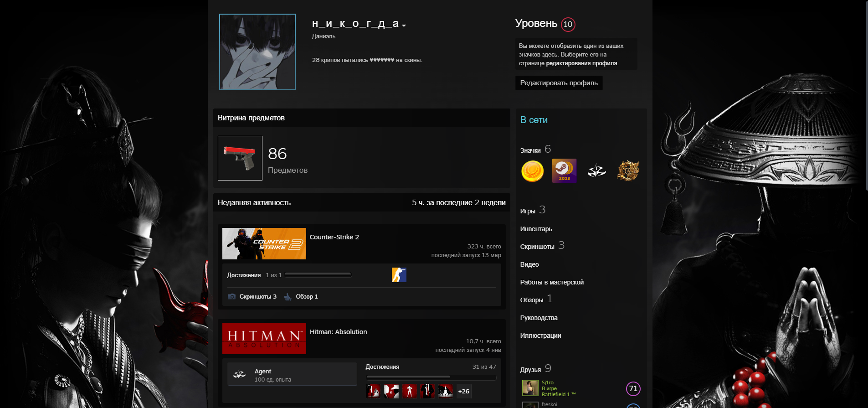Screen dimensions: 868x408
Task: Open the Игры games list
Action: pyautogui.click(x=533, y=210)
